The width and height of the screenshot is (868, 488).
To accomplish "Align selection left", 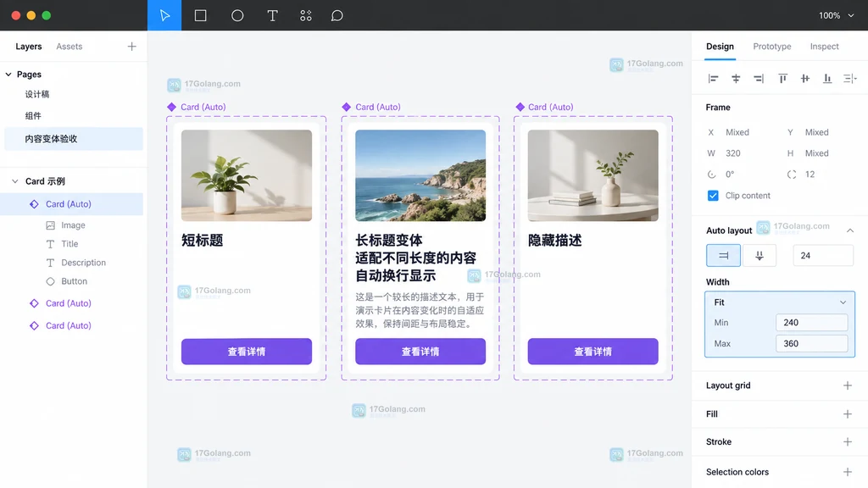I will click(x=713, y=79).
